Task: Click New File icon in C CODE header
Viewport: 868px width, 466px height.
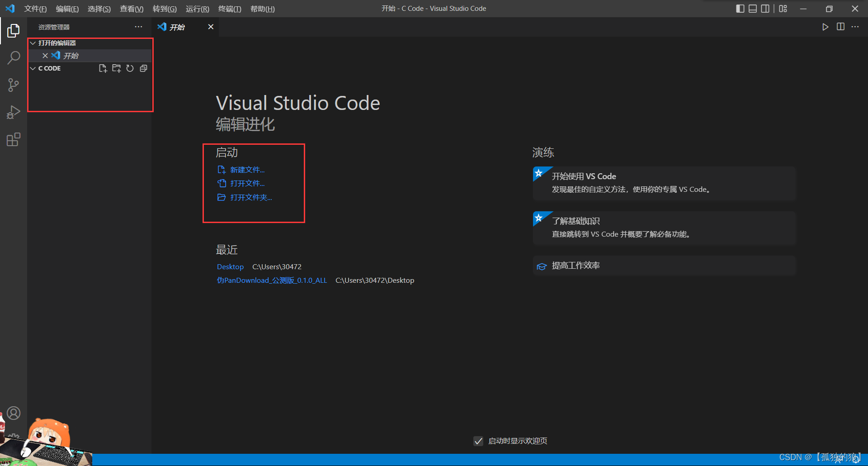Action: [103, 68]
